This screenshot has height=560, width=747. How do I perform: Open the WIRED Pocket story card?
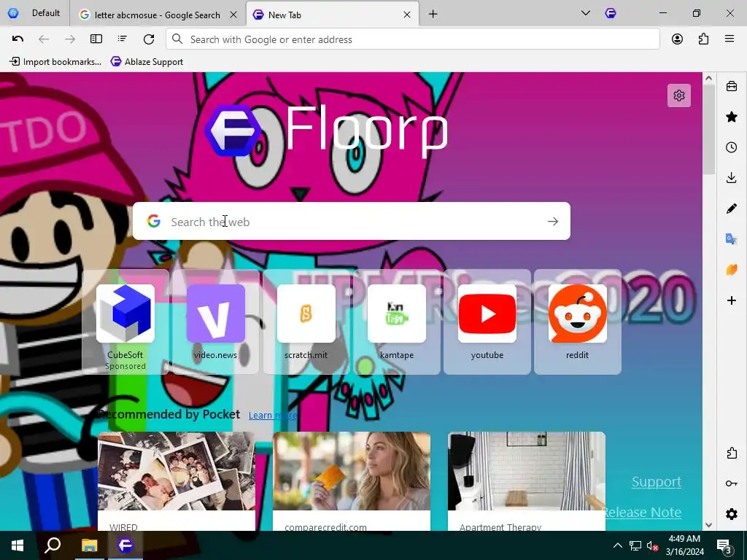point(177,481)
